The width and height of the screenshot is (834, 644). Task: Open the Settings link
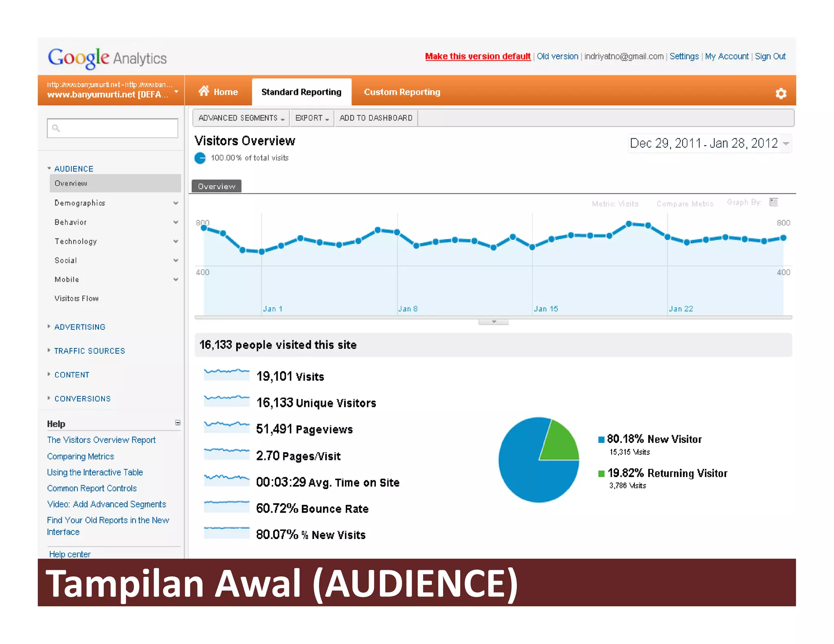[684, 56]
